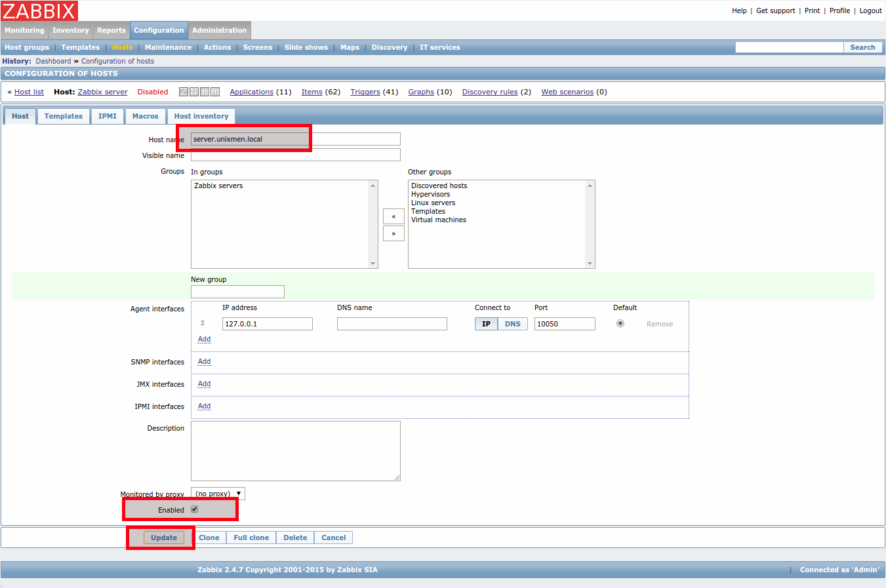The height and width of the screenshot is (588, 886).
Task: Open the Items link
Action: 312,92
